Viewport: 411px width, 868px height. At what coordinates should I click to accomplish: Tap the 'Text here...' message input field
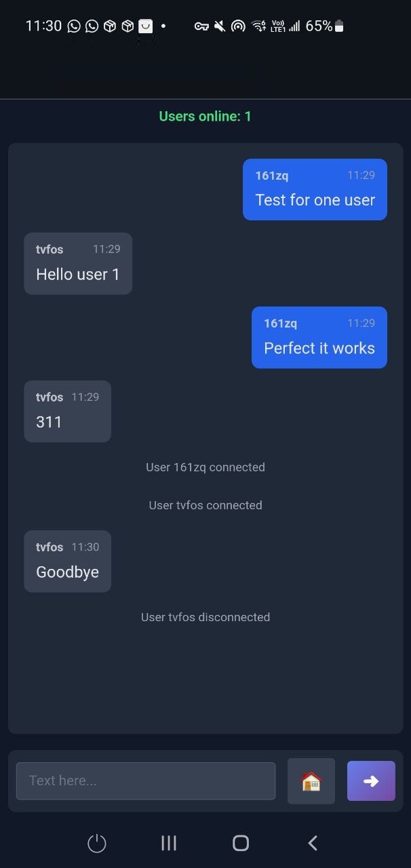pyautogui.click(x=146, y=781)
